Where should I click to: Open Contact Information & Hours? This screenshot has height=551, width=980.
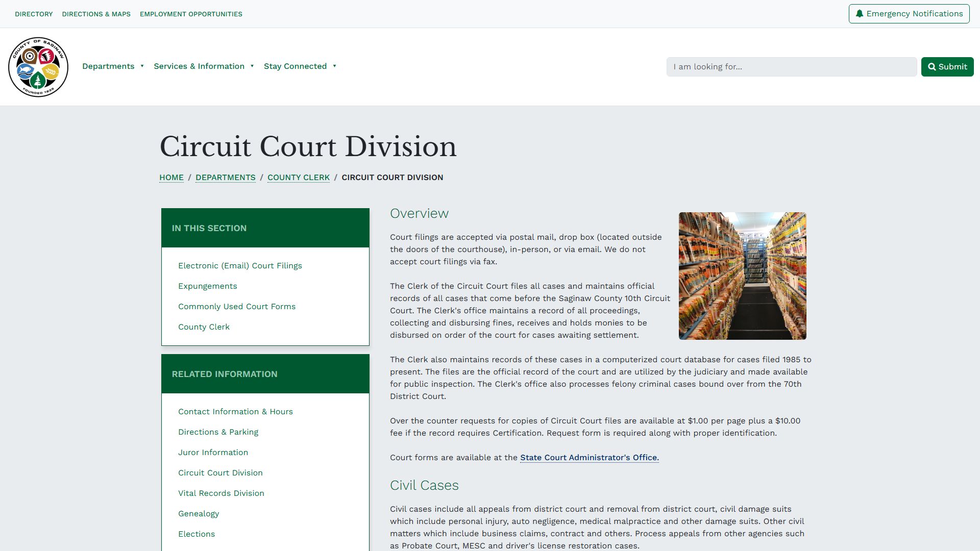[x=235, y=411]
